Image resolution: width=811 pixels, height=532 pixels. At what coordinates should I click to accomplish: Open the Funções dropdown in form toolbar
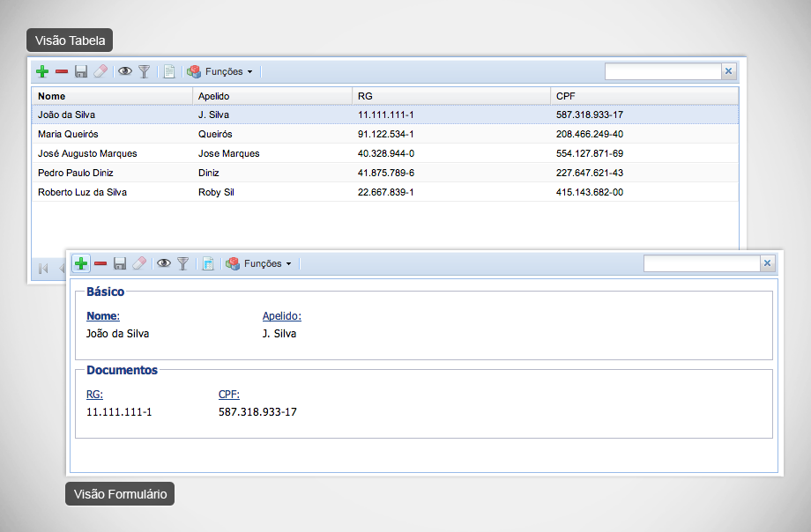pos(259,263)
